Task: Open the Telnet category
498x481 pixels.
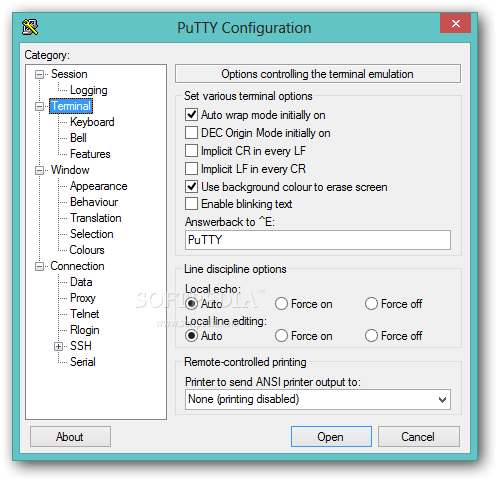Action: (x=85, y=314)
